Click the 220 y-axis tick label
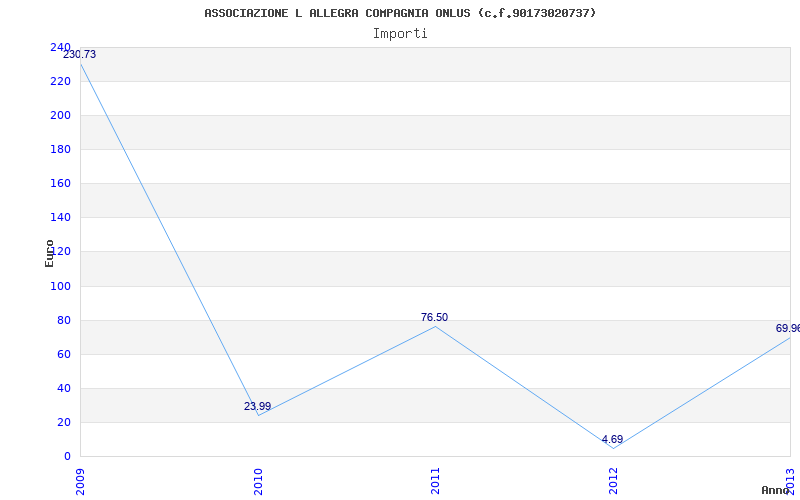800x500 pixels. pyautogui.click(x=60, y=81)
